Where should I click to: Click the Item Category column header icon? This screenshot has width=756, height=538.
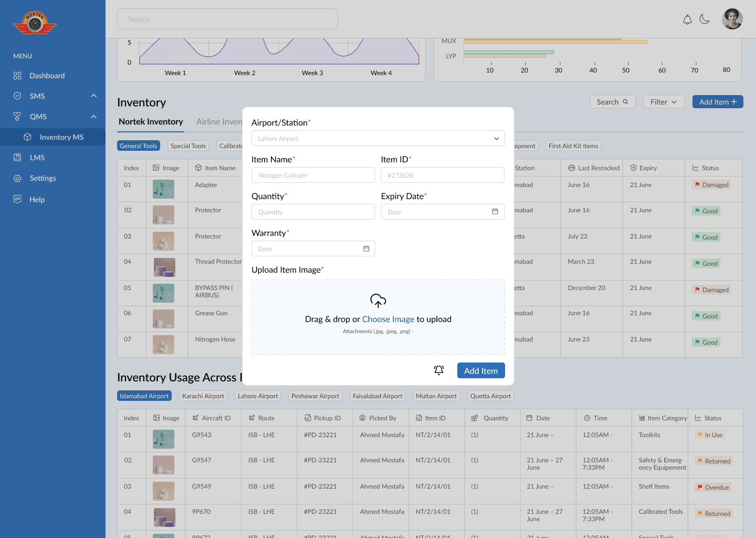(x=642, y=418)
